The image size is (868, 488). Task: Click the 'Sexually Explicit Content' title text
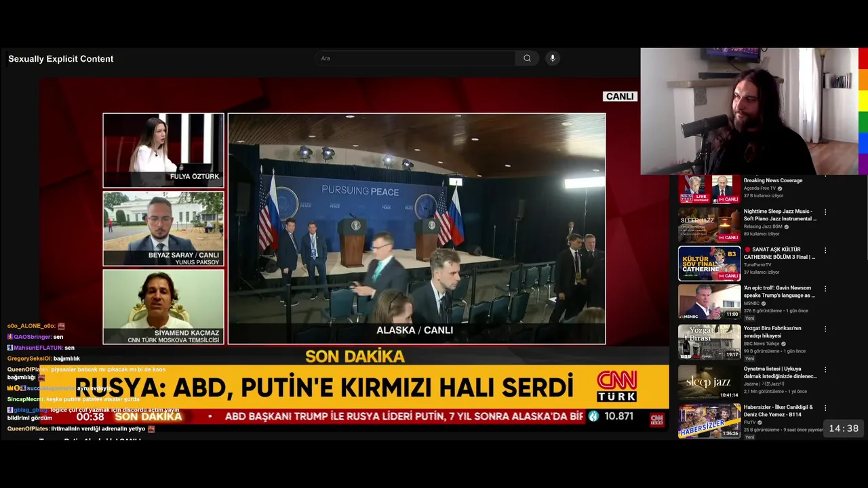pyautogui.click(x=60, y=59)
